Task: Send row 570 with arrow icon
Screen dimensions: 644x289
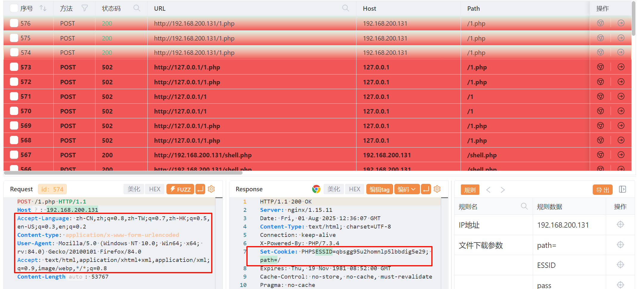Action: coord(621,111)
